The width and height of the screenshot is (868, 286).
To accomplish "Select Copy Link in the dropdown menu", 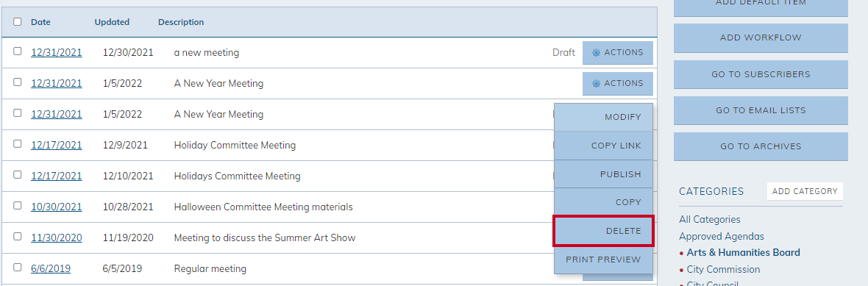I will [603, 146].
